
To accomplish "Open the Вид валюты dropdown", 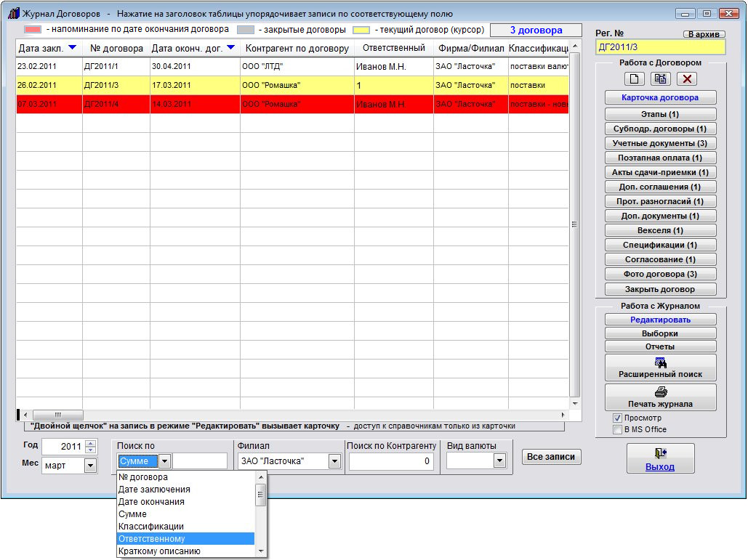I will click(x=499, y=460).
